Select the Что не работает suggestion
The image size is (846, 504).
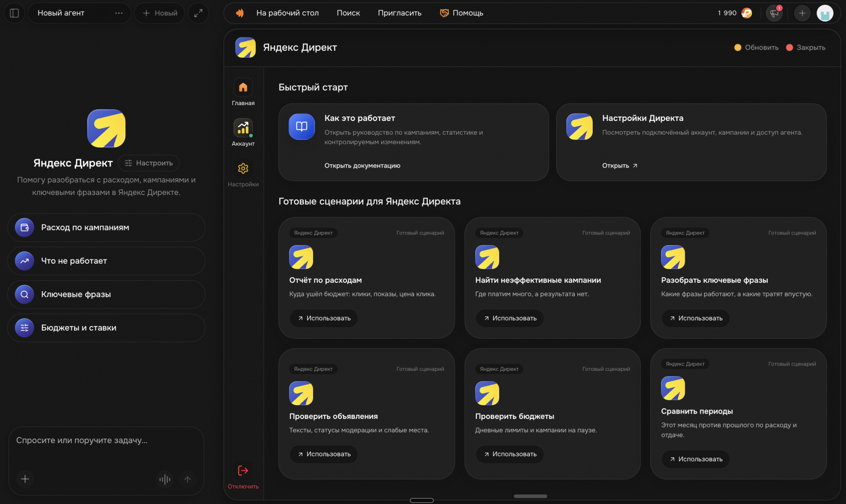pyautogui.click(x=106, y=261)
